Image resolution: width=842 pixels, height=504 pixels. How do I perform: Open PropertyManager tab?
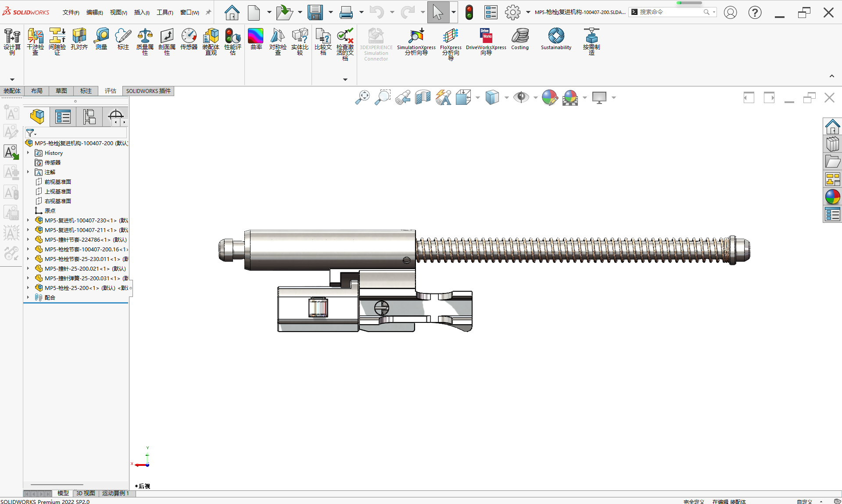coord(63,117)
